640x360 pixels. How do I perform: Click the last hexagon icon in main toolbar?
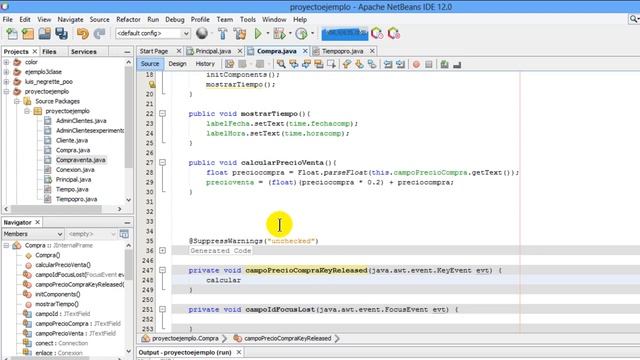394,33
